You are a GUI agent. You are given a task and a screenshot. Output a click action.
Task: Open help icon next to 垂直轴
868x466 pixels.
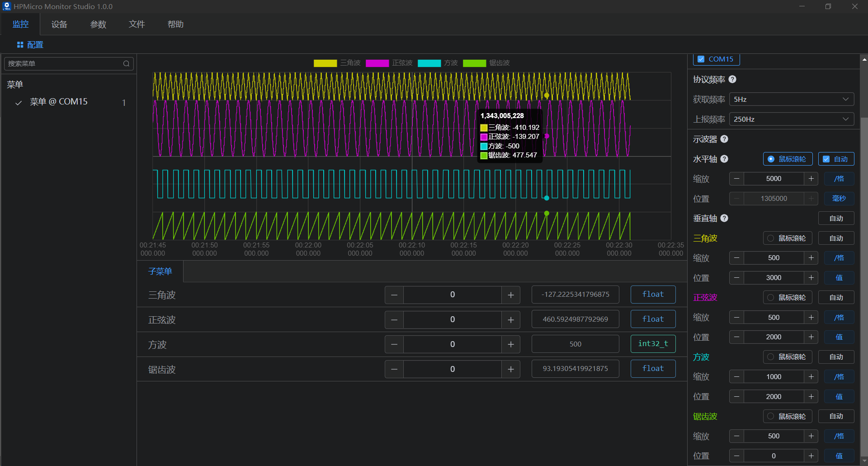pos(724,218)
